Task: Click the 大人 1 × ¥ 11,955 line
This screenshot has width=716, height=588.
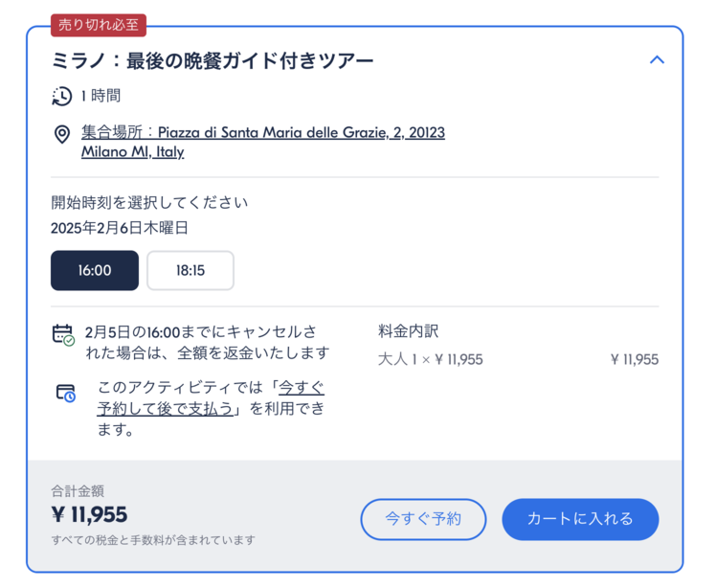Action: pyautogui.click(x=431, y=360)
